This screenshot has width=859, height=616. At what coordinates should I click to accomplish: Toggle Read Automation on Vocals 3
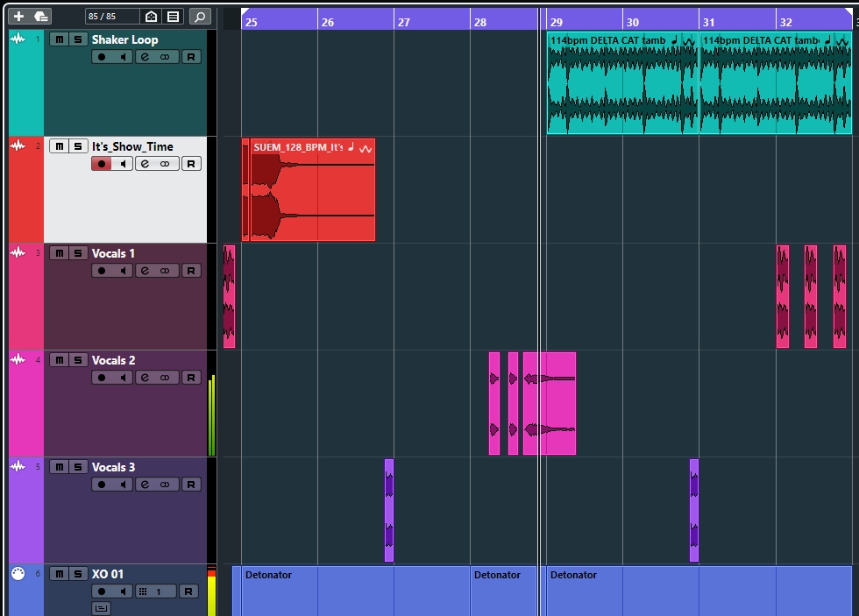pyautogui.click(x=191, y=485)
